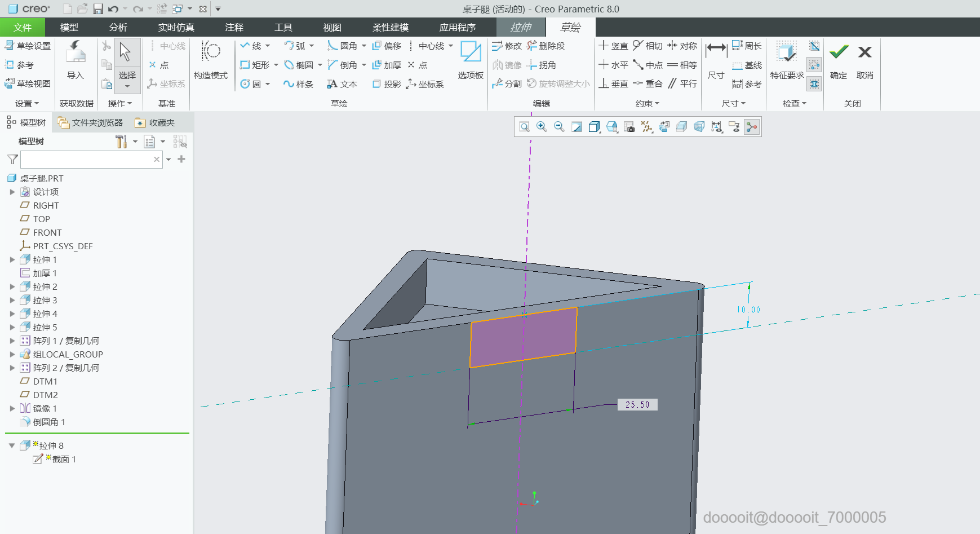The width and height of the screenshot is (980, 534).
Task: Open the 矩形 rectangle type dropdown arrow
Action: tap(276, 65)
